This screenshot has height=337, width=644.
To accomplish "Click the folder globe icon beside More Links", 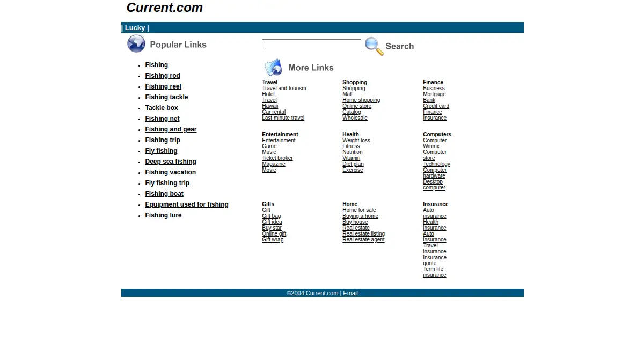I will point(273,68).
